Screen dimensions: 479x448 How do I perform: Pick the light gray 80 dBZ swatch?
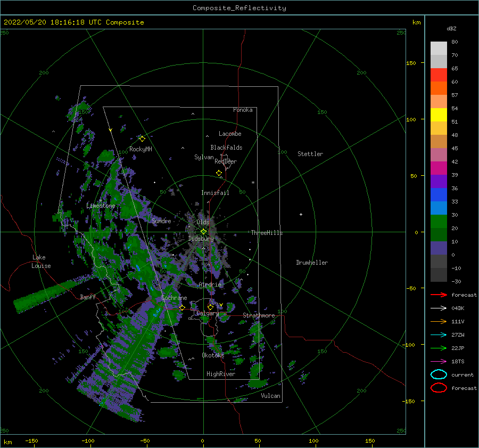click(439, 48)
